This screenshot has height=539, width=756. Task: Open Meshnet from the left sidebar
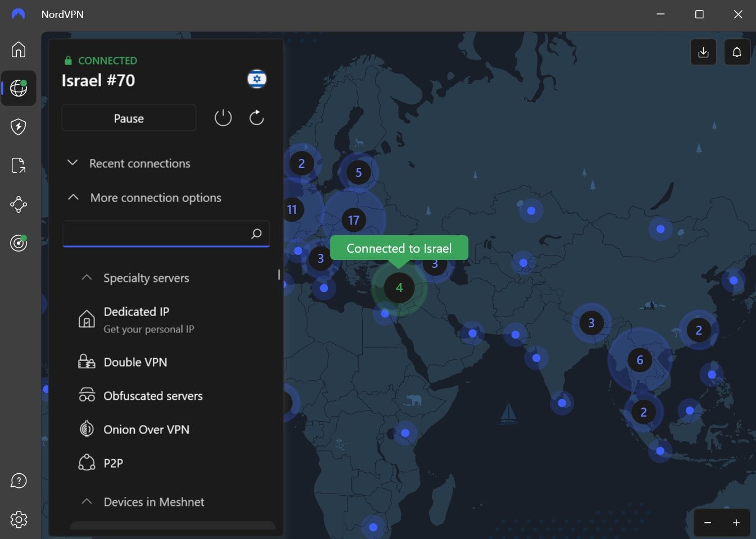(19, 205)
